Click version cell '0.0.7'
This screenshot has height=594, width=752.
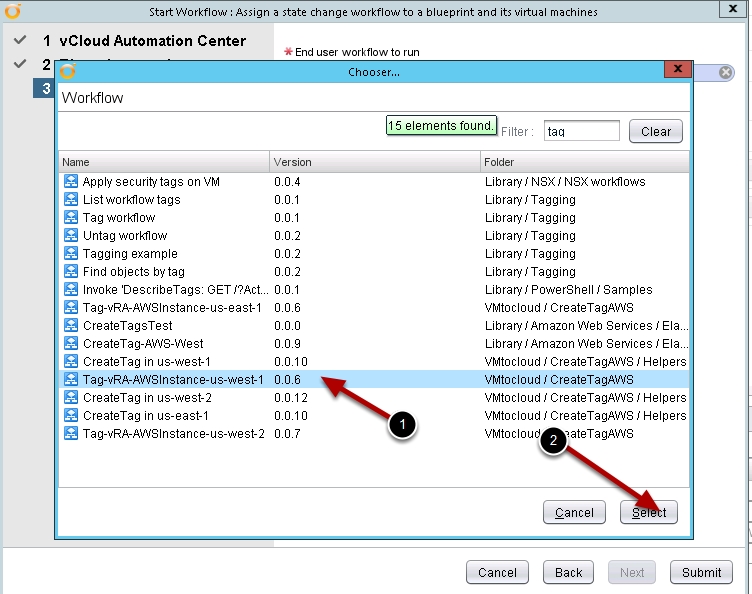pyautogui.click(x=287, y=434)
